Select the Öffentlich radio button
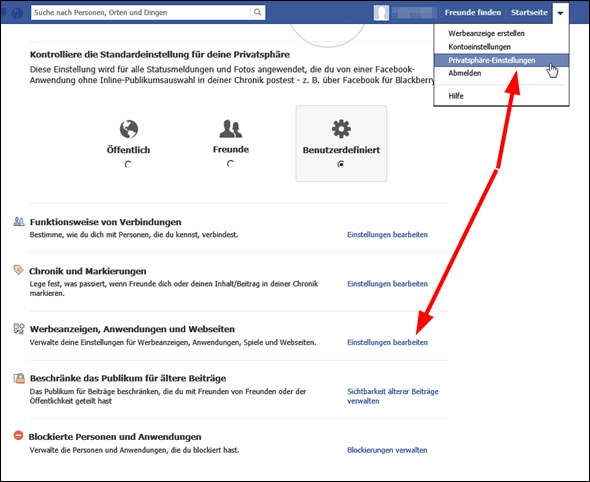The image size is (590, 482). pos(128,164)
